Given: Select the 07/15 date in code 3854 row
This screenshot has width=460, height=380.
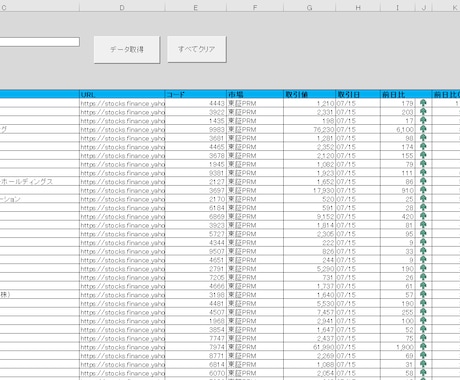Looking at the screenshot, I should 358,330.
